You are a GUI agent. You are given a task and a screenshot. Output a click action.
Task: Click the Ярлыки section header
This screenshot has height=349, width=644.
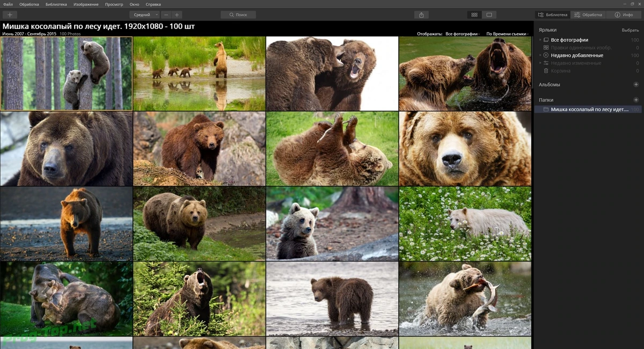[547, 30]
